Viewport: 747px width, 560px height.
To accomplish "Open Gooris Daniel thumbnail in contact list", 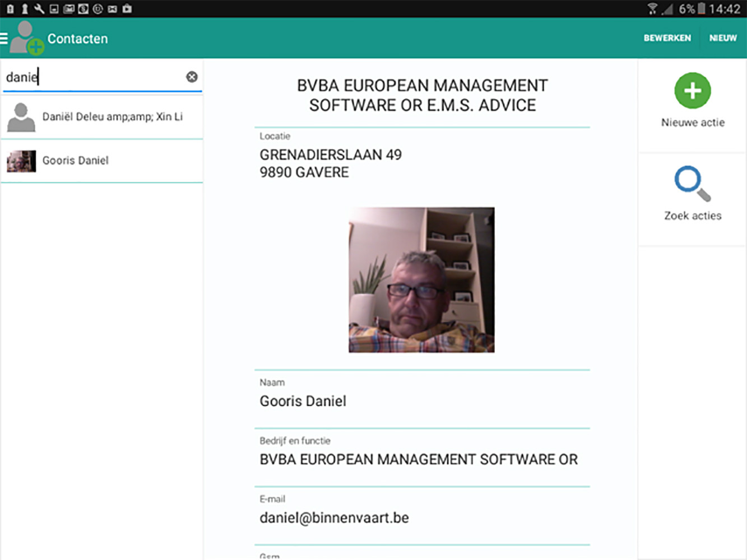I will pos(21,161).
